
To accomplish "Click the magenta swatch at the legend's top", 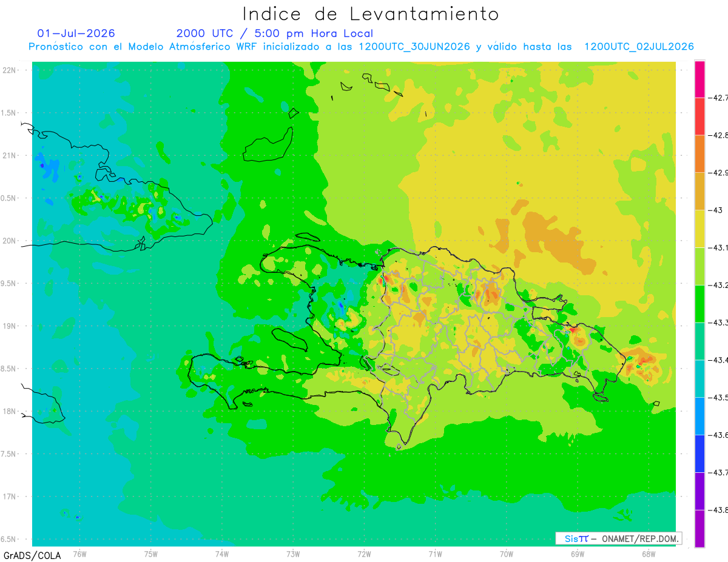I will pos(699,79).
